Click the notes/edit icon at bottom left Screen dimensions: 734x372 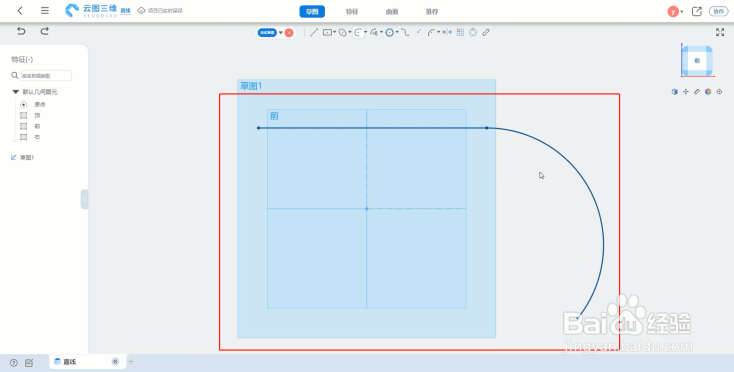coord(29,363)
